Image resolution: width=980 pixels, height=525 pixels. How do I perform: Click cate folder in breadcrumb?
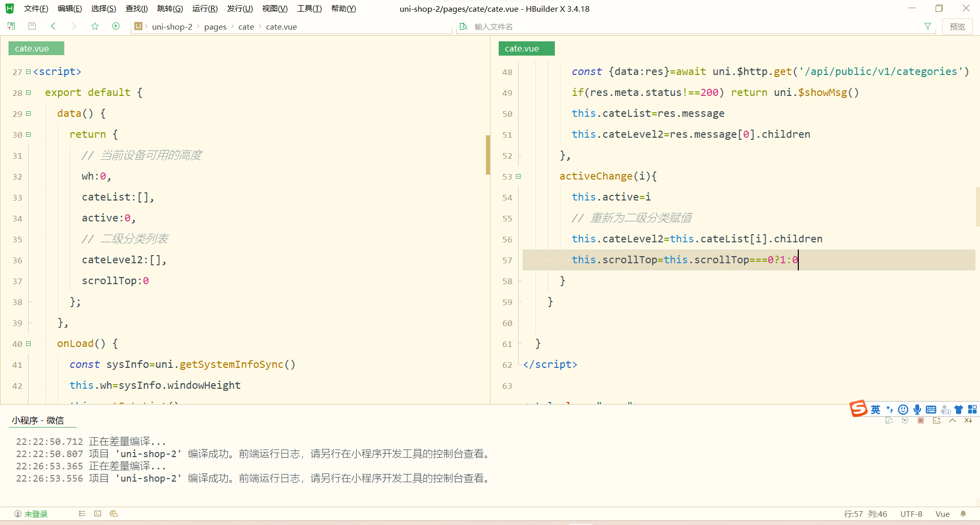click(246, 27)
